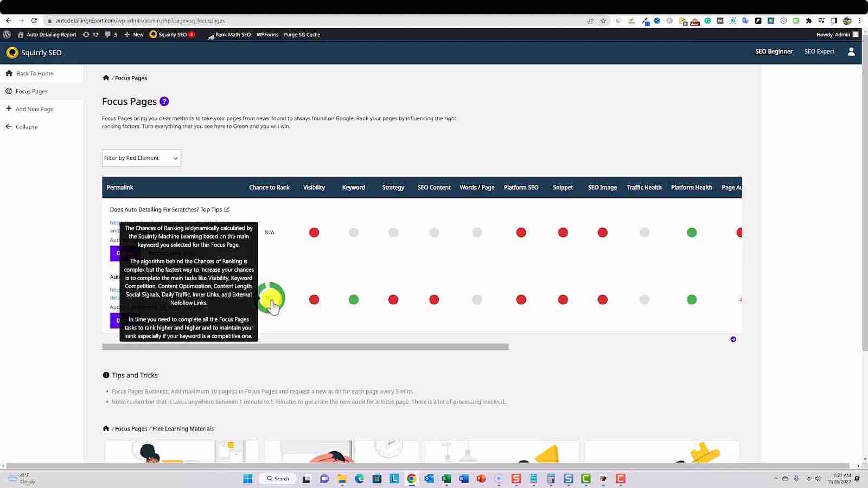Open Excel from the Windows taskbar

[446, 479]
